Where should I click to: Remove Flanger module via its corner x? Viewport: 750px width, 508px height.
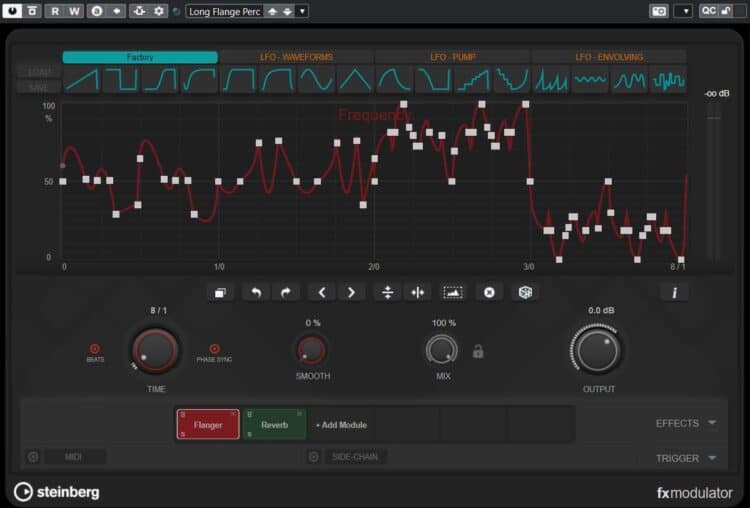tap(233, 413)
